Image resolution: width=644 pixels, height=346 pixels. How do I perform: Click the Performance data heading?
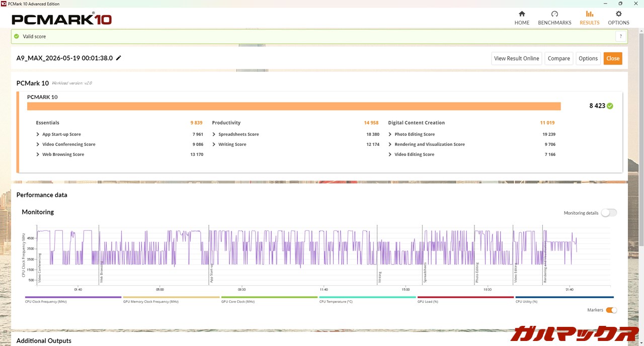[x=42, y=195]
